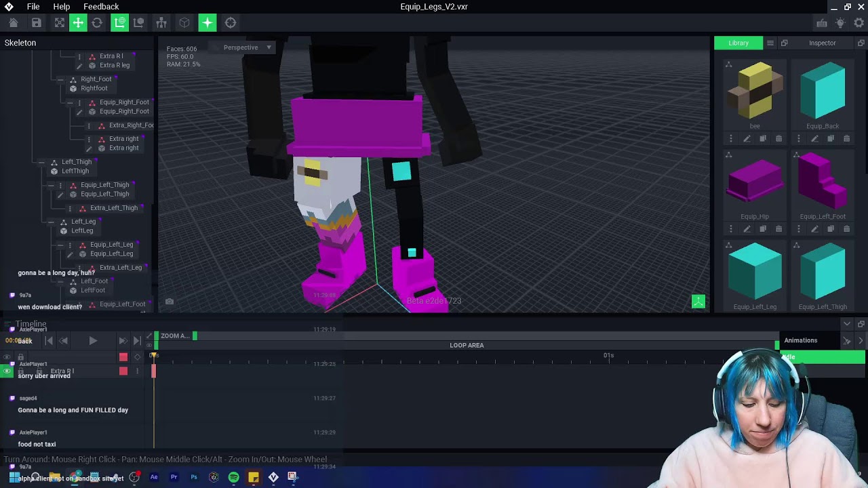Click the fit-to-screen frame icon
The image size is (868, 488).
60,23
